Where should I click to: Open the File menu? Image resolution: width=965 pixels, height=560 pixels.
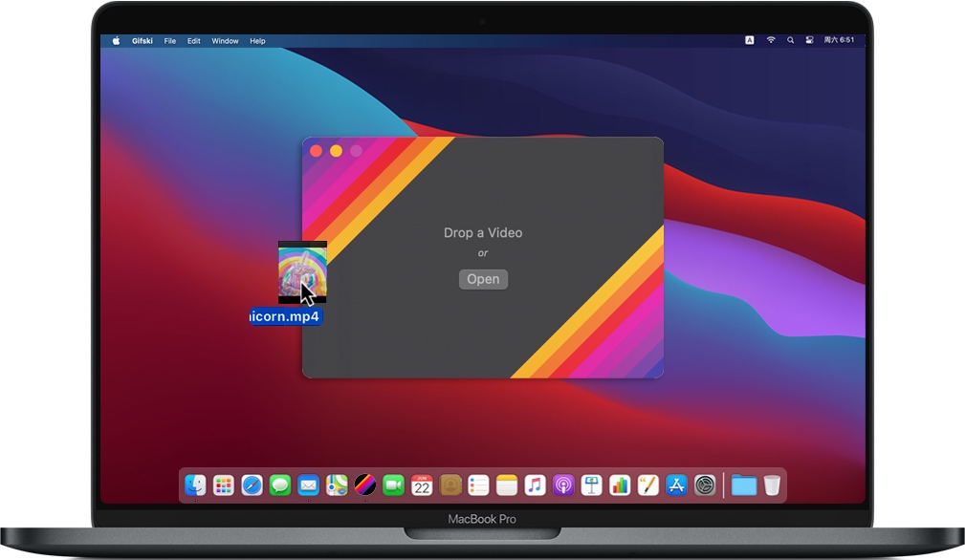169,41
